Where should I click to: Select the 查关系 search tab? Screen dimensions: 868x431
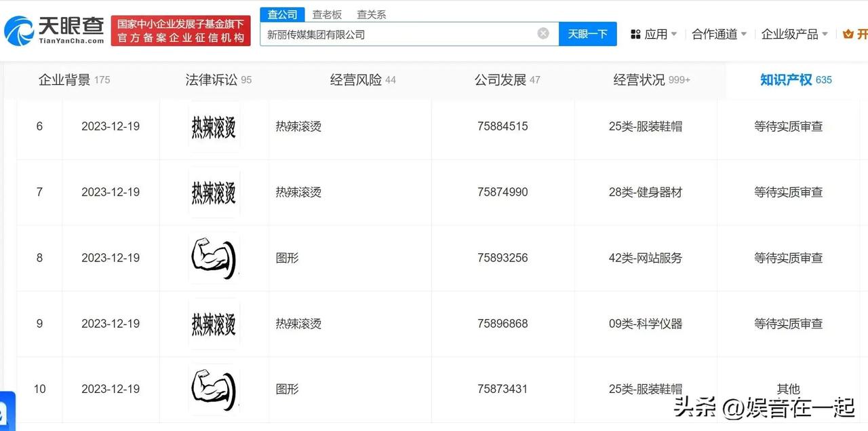(372, 14)
